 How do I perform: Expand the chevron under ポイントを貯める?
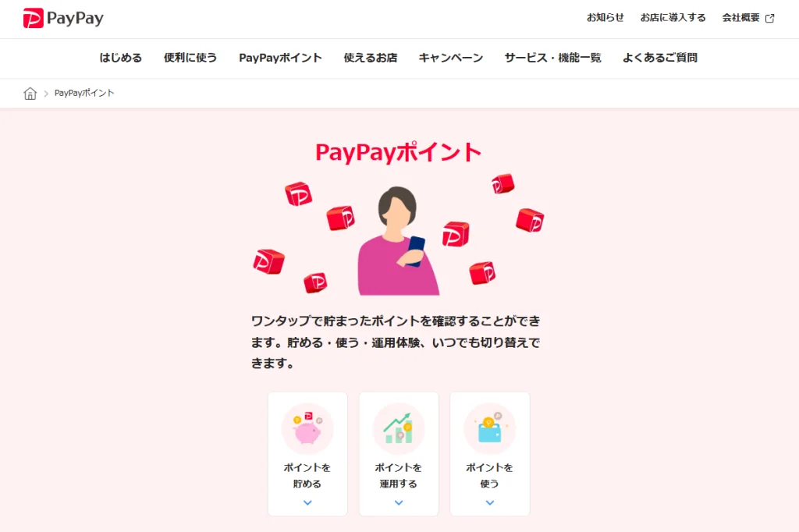pos(307,502)
